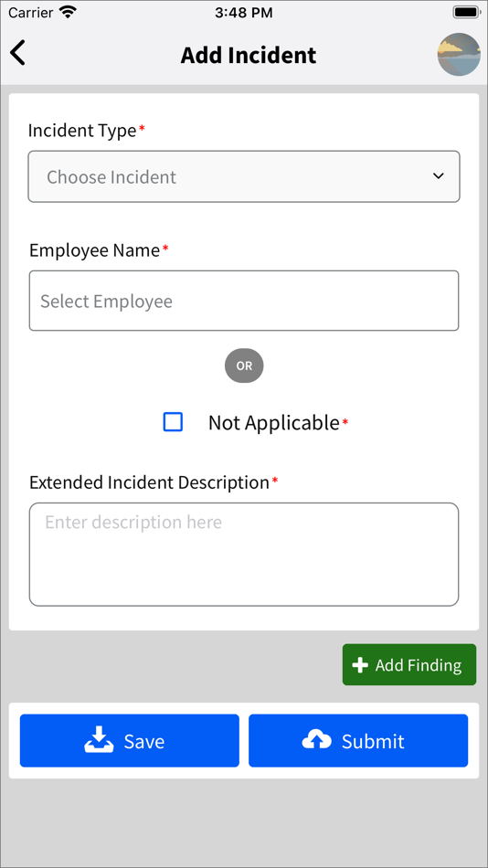Click the Enter description here text area
The height and width of the screenshot is (868, 488).
point(244,554)
